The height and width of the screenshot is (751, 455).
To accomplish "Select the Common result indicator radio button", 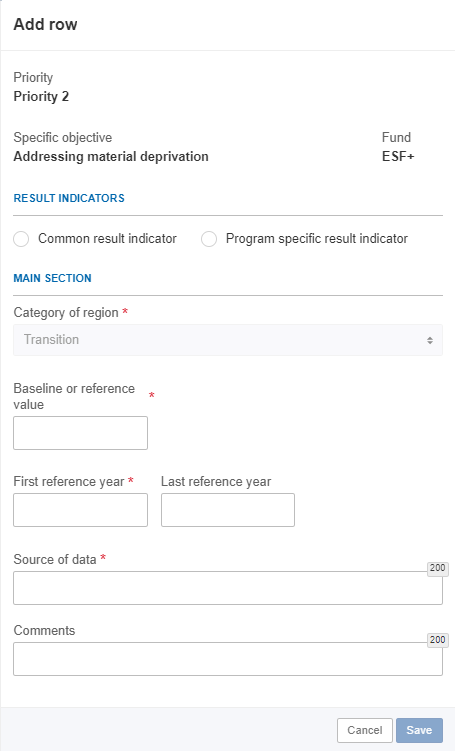I will [21, 239].
